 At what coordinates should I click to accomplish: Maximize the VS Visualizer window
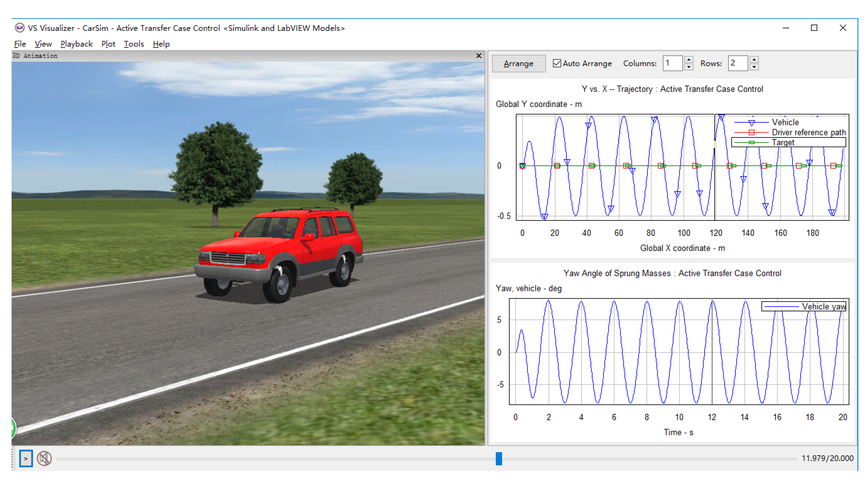[x=814, y=28]
